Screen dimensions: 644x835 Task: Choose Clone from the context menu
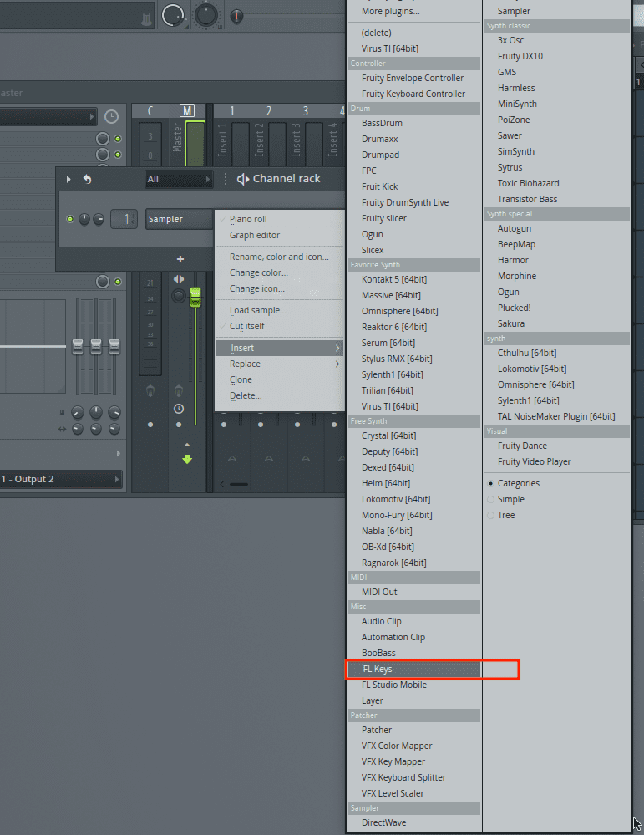coord(280,379)
